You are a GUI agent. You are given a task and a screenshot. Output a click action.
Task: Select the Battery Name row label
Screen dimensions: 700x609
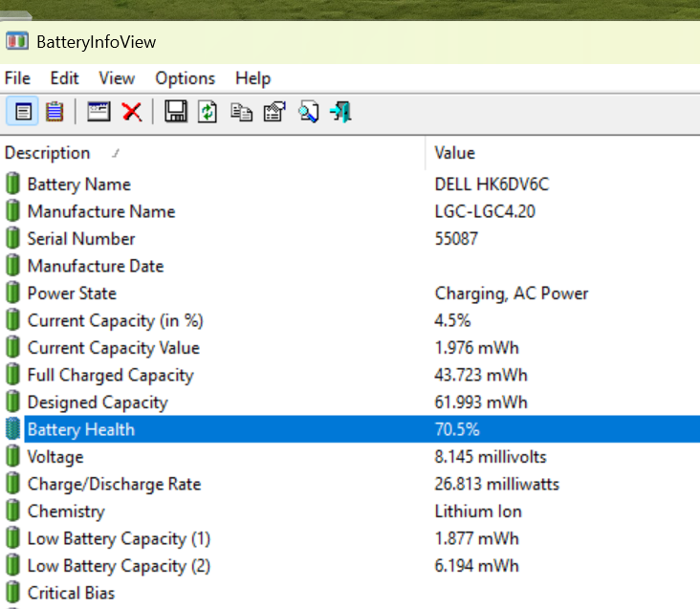click(79, 185)
